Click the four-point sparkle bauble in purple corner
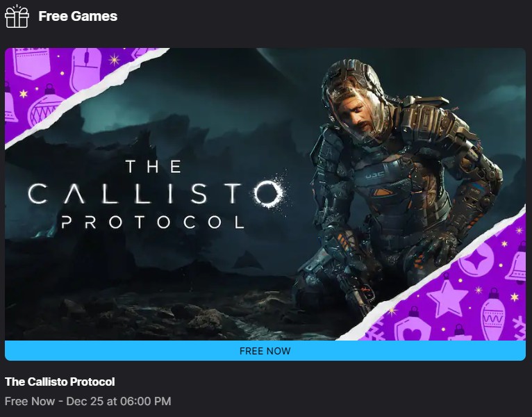This screenshot has height=417, width=532. [x=476, y=260]
